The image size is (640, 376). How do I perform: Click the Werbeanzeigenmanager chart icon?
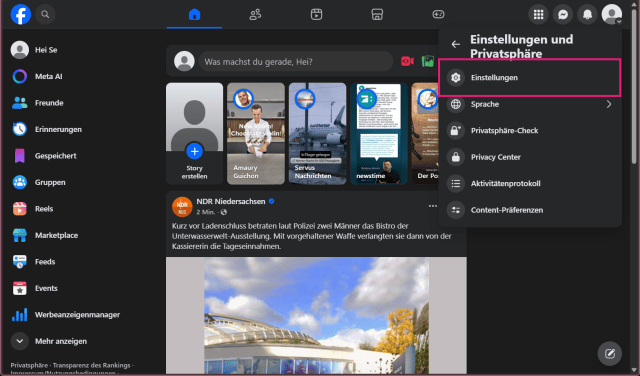pyautogui.click(x=20, y=315)
